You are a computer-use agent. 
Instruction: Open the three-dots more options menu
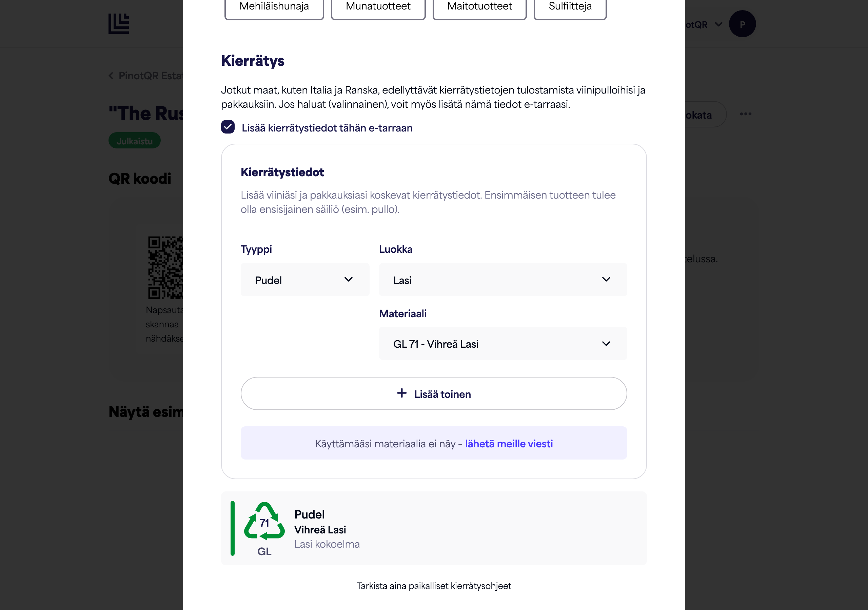click(746, 114)
